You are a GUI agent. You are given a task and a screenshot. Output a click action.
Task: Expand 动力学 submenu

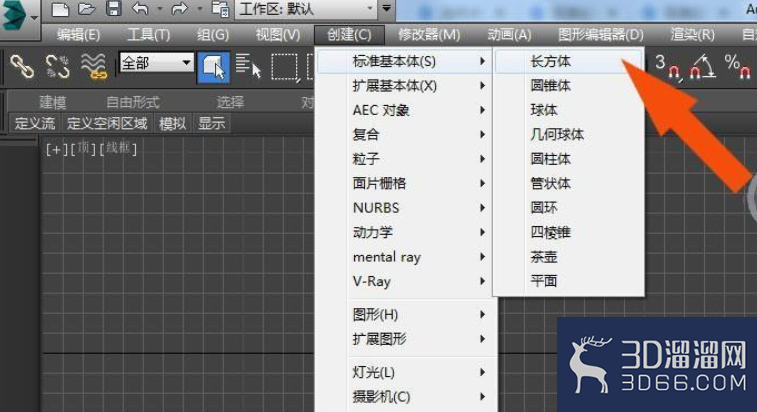405,232
